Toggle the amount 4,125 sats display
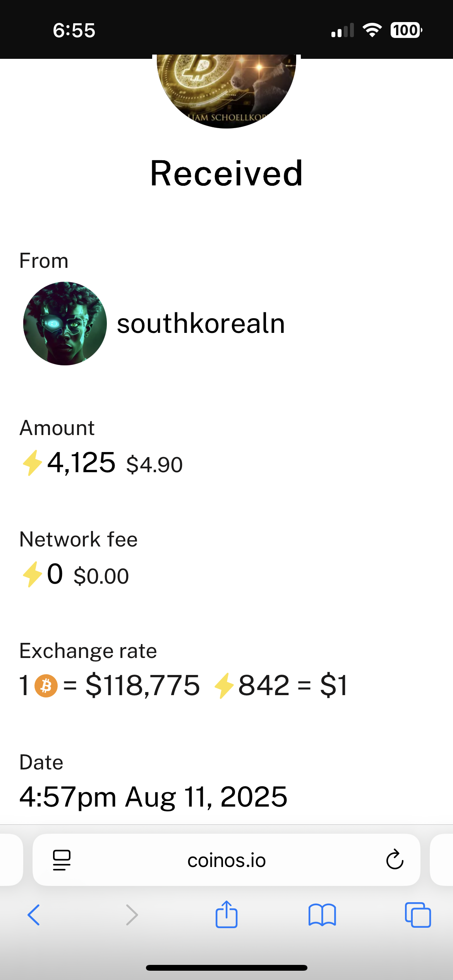The height and width of the screenshot is (980, 453). point(81,463)
